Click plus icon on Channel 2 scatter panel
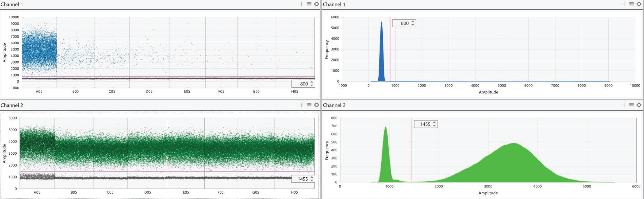Image resolution: width=644 pixels, height=199 pixels. tap(301, 105)
